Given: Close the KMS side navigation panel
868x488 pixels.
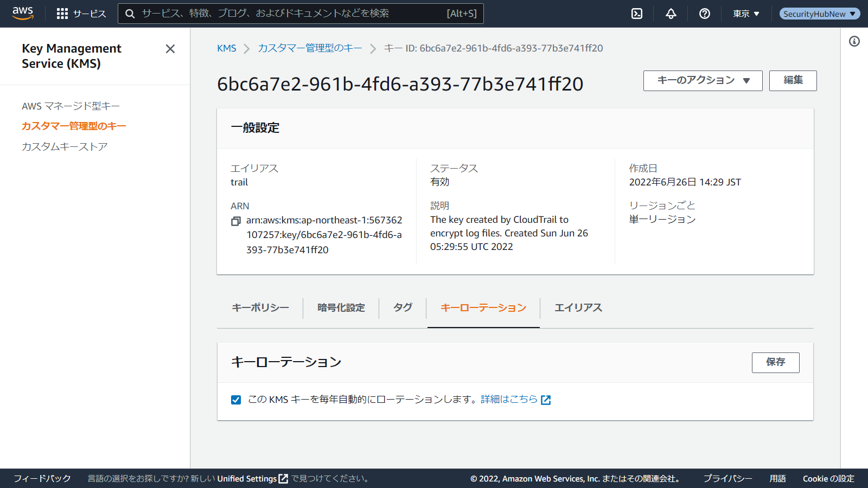Looking at the screenshot, I should point(170,49).
